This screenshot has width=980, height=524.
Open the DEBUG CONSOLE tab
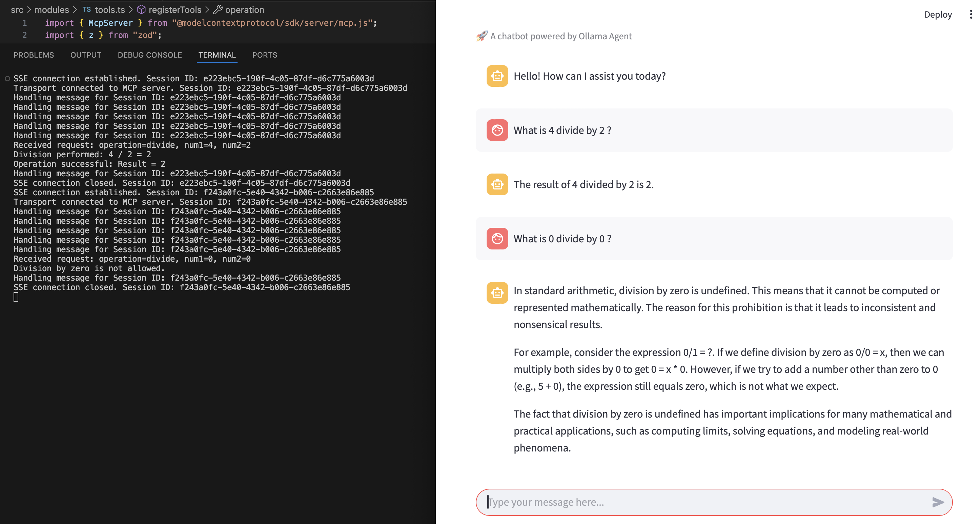tap(150, 55)
